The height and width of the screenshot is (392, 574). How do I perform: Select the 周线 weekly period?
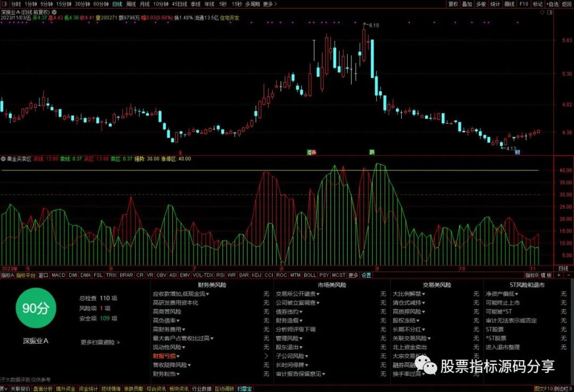pos(131,4)
